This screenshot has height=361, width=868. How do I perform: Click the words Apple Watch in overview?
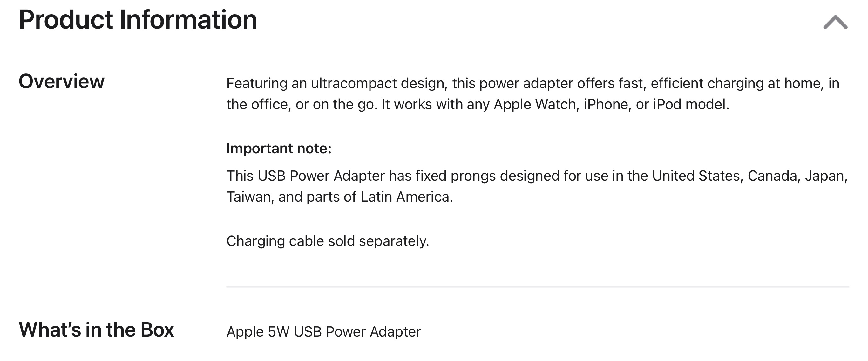[x=534, y=104]
